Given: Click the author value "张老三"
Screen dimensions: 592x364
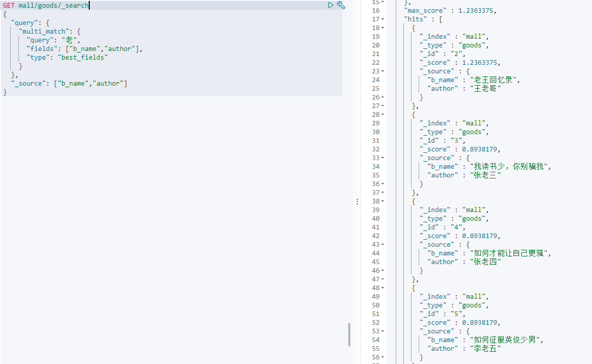Looking at the screenshot, I should pos(485,175).
